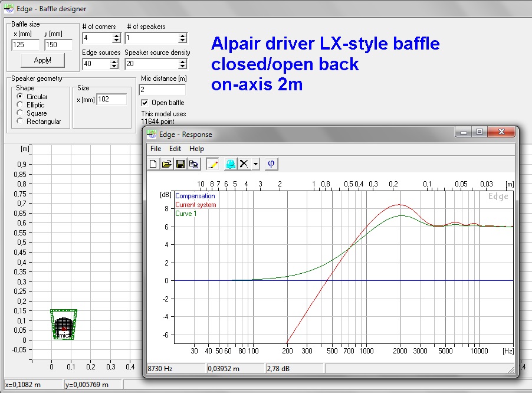Viewport: 532px width, 393px height.
Task: Open the File menu in Response window
Action: pyautogui.click(x=156, y=149)
